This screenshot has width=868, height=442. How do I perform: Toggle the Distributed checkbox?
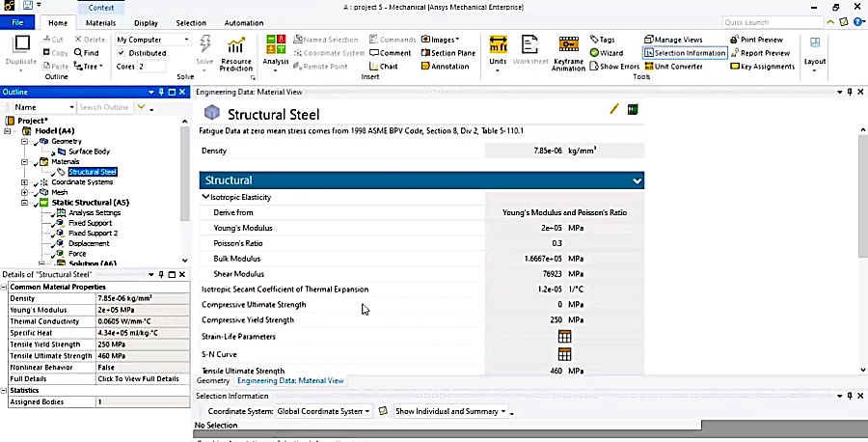pos(122,53)
